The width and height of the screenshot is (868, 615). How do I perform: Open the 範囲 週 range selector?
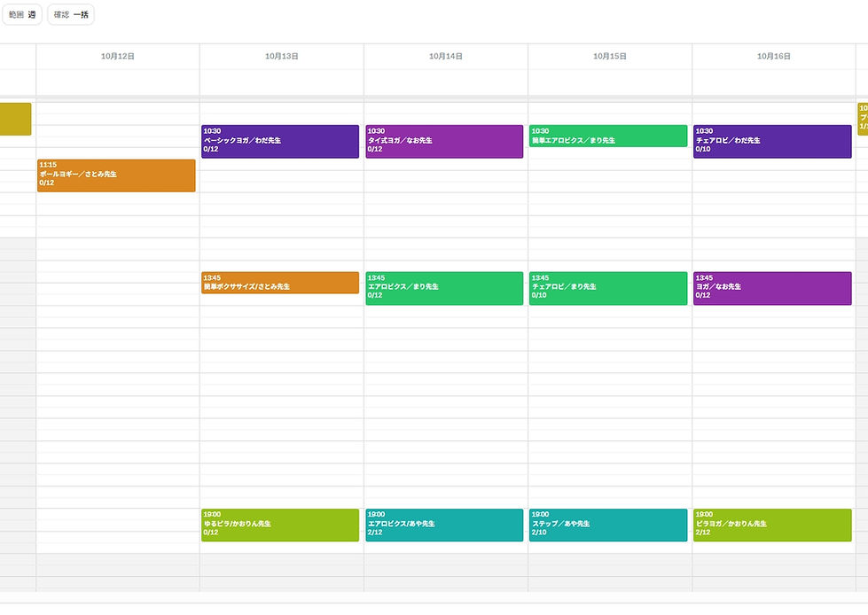22,15
